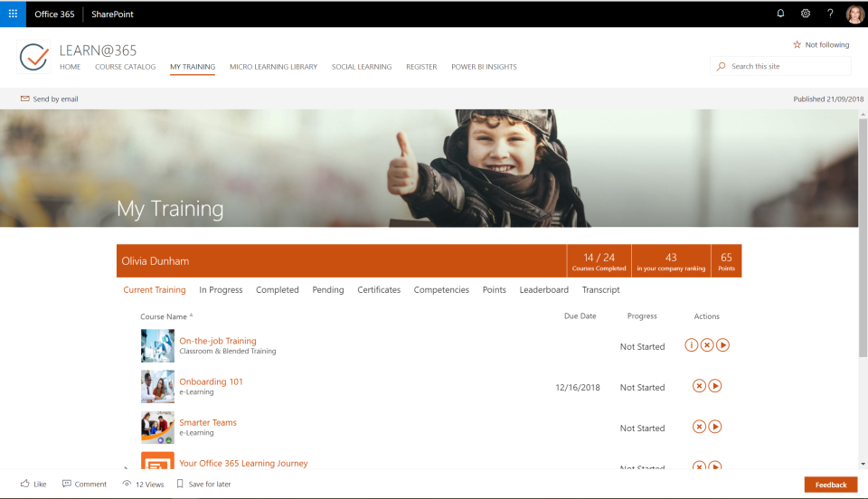
Task: Click the page vertical scrollbar thumb
Action: click(863, 238)
